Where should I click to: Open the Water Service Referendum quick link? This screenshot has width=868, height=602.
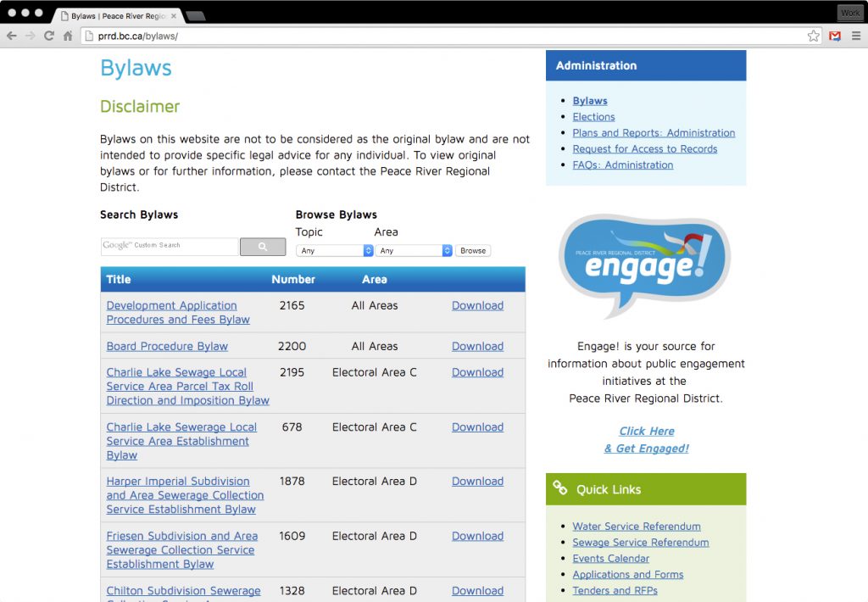coord(637,527)
